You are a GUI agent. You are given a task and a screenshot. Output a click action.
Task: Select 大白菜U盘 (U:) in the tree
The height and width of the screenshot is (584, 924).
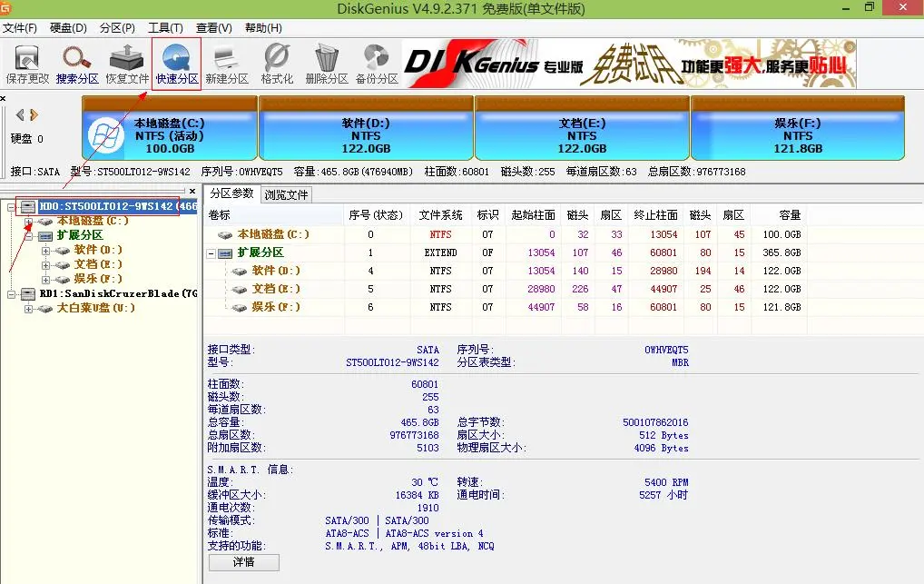(95, 308)
